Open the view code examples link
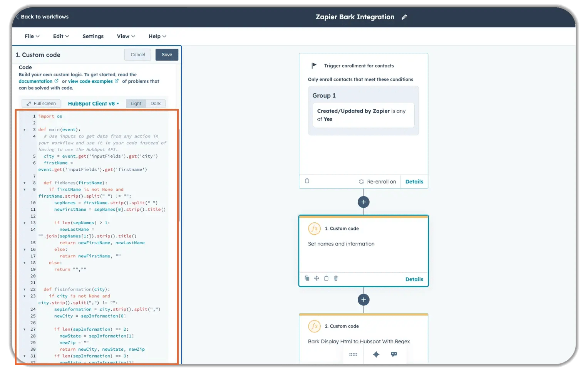This screenshot has height=373, width=588. (x=90, y=81)
